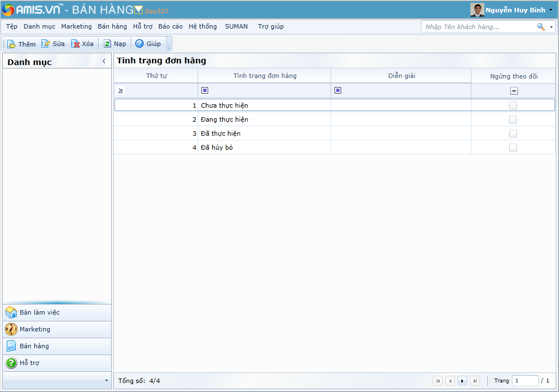Click the customer name search field
559x392 pixels.
click(x=477, y=27)
